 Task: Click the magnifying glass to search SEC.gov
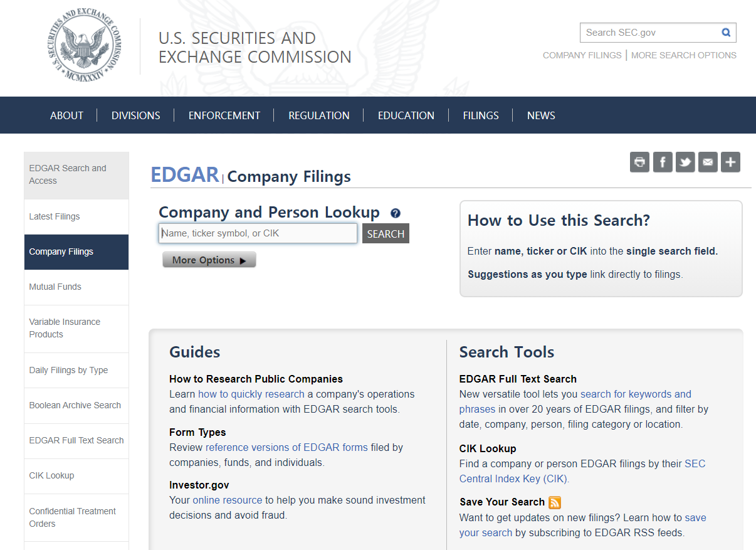click(725, 32)
